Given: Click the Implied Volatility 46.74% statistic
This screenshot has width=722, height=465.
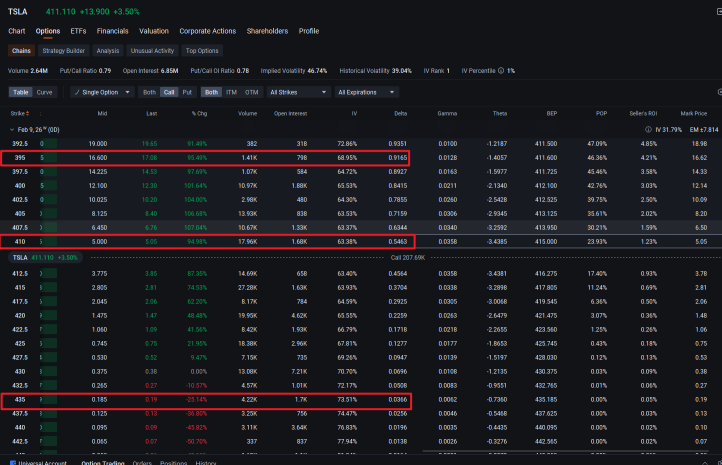Looking at the screenshot, I should pyautogui.click(x=294, y=71).
